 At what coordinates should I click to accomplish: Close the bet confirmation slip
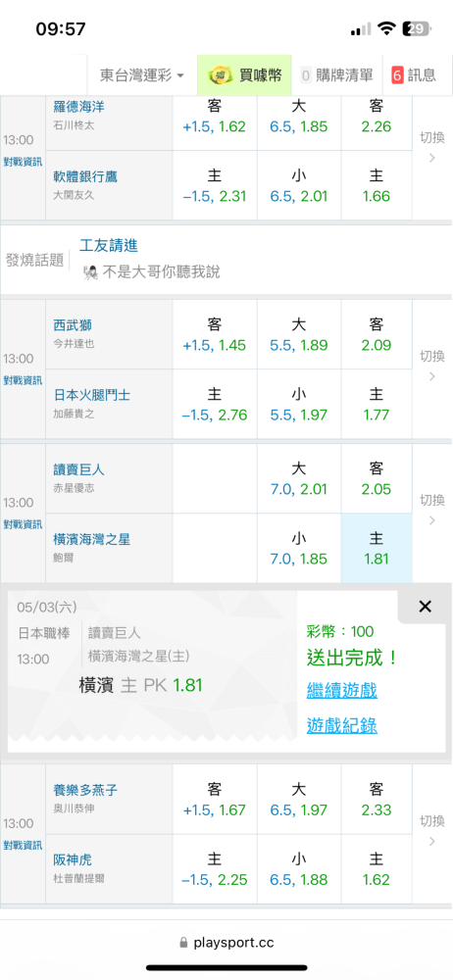(425, 607)
